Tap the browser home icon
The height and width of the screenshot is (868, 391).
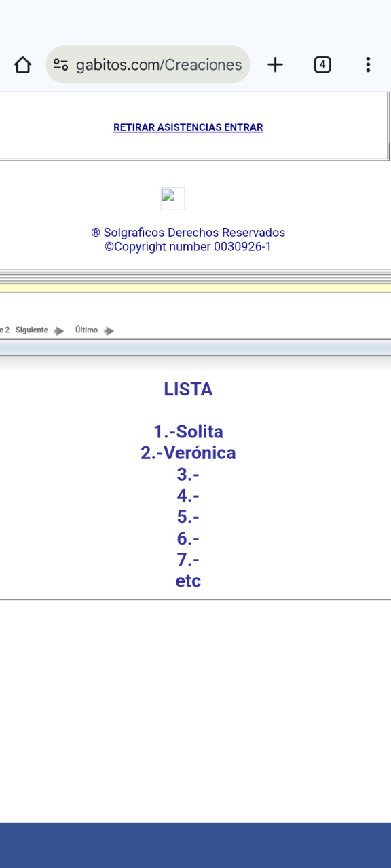22,65
